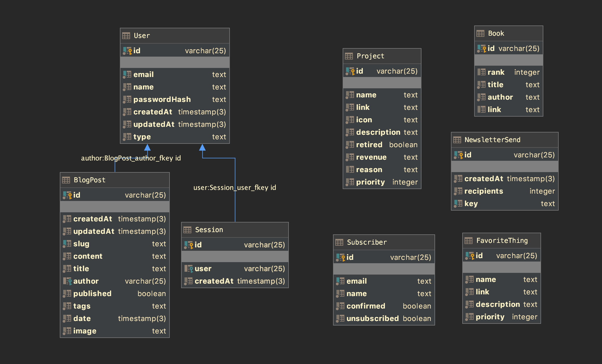
Task: Click the Book rank column icon
Action: pos(481,72)
